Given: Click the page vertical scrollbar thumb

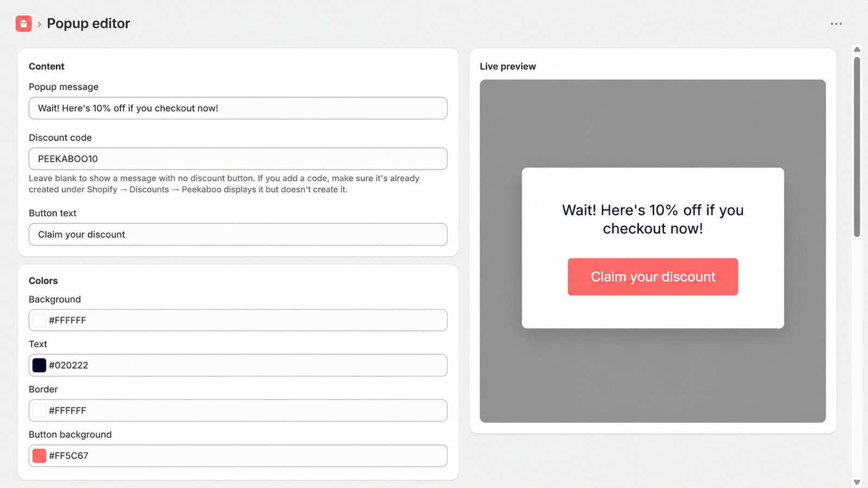Looking at the screenshot, I should [857, 146].
